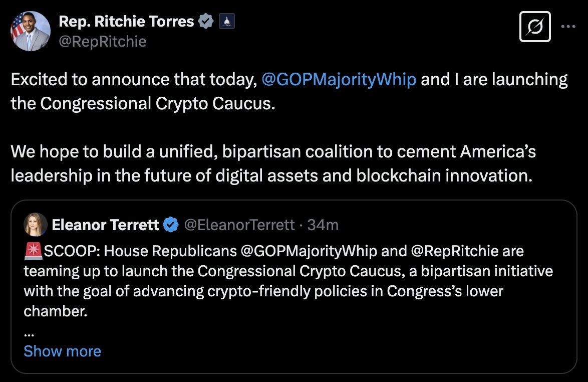This screenshot has width=588, height=382.
Task: Expand quoted tweet with Show more
Action: coord(62,351)
